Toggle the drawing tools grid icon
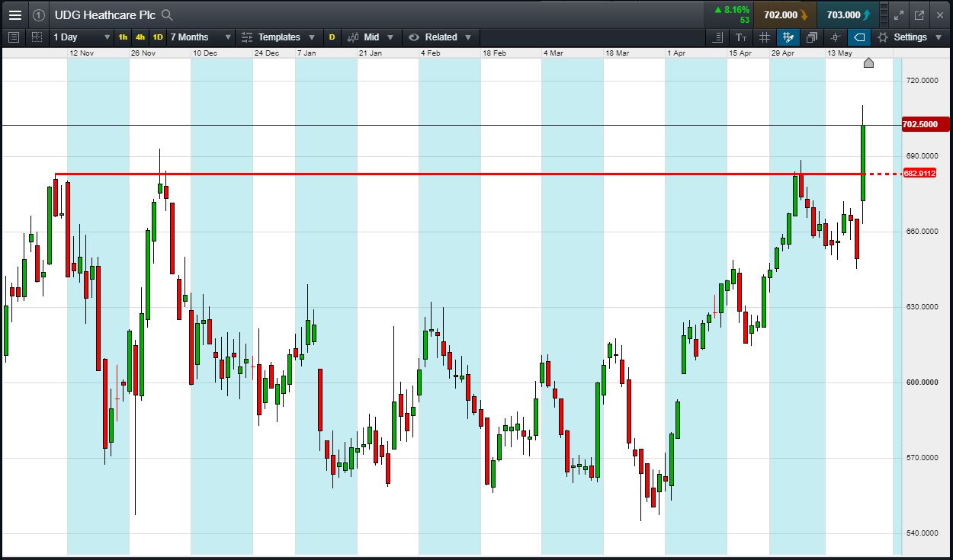 click(788, 37)
